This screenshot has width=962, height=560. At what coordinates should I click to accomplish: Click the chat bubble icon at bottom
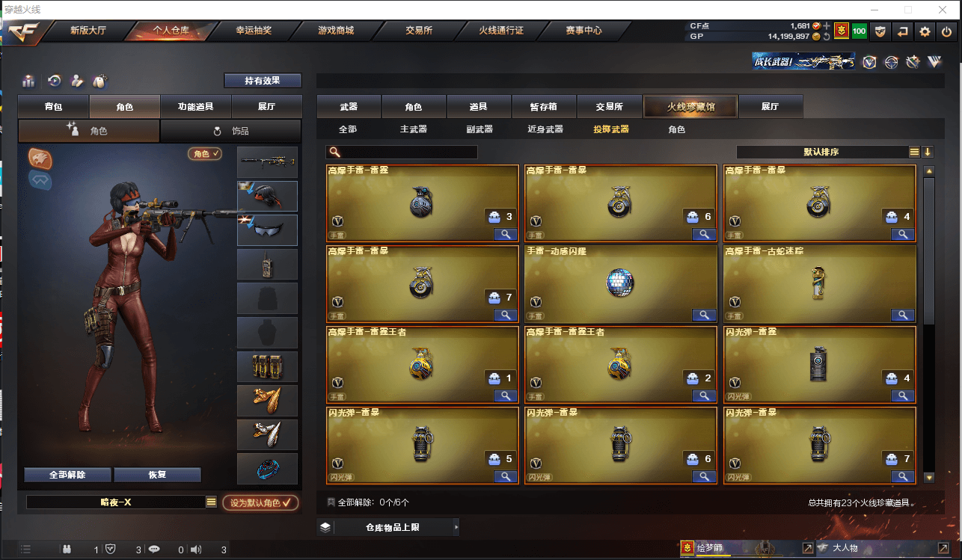point(154,550)
